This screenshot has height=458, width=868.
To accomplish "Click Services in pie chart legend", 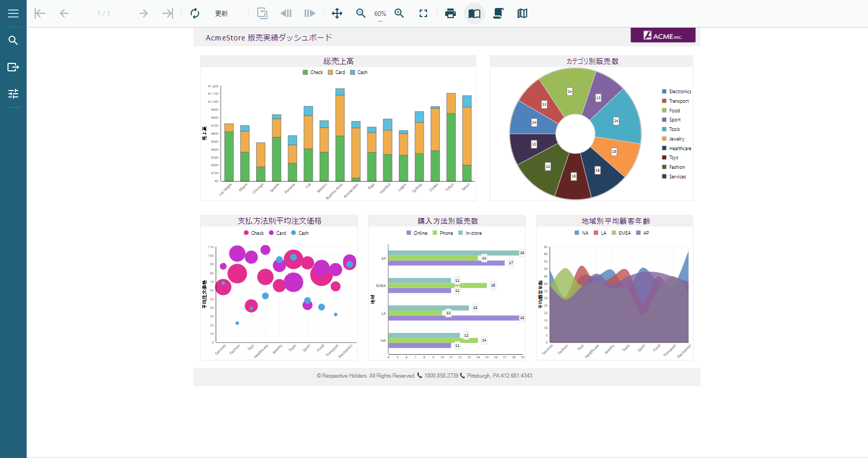I will (677, 177).
